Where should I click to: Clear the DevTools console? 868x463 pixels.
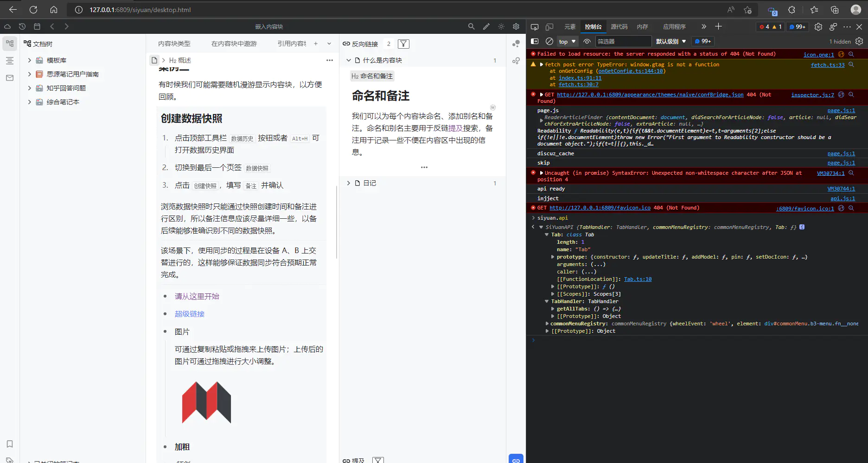tap(549, 41)
